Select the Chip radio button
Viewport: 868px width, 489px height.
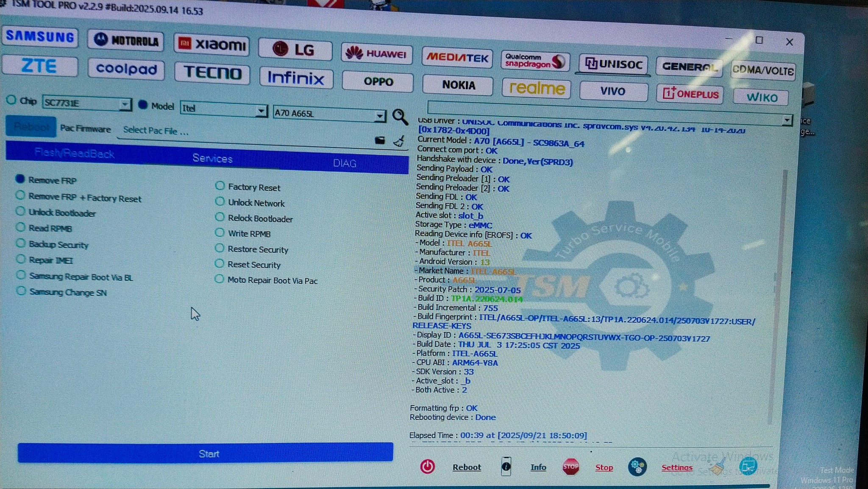(11, 100)
